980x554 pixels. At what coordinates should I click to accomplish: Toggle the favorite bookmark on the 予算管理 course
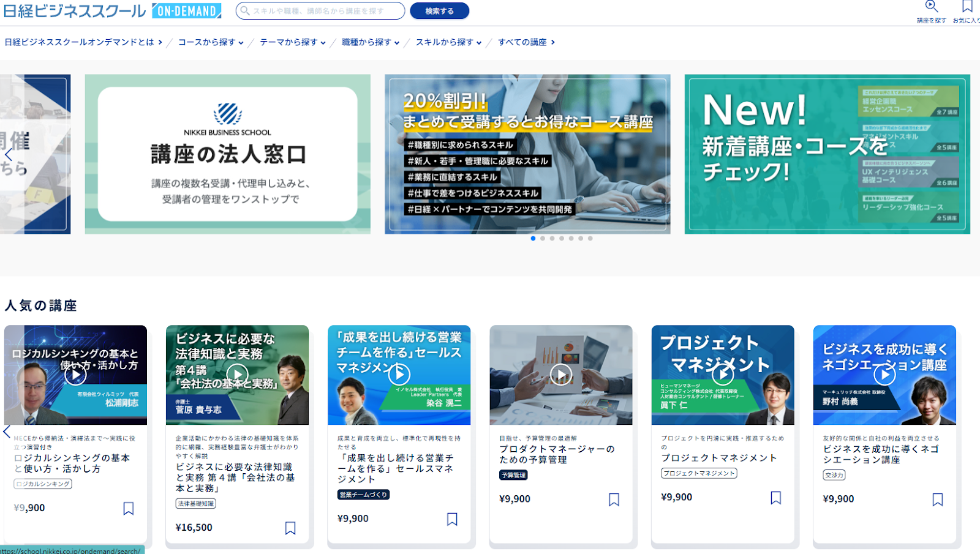point(614,500)
